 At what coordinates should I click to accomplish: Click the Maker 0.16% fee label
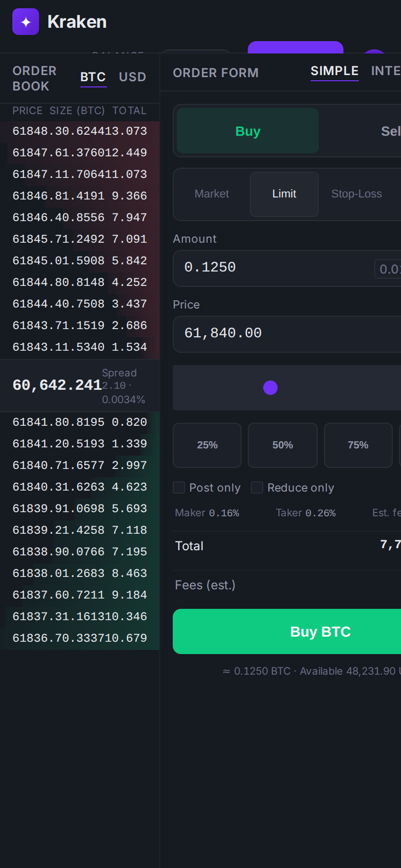[x=207, y=513]
